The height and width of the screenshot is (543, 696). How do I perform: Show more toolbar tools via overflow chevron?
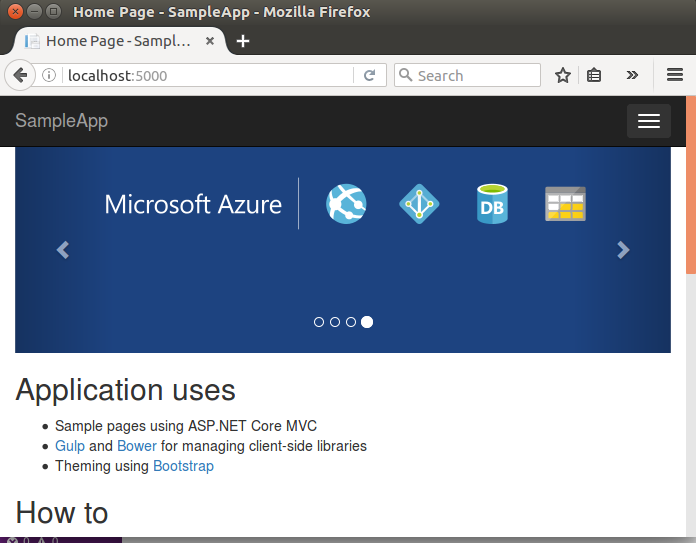pos(632,76)
